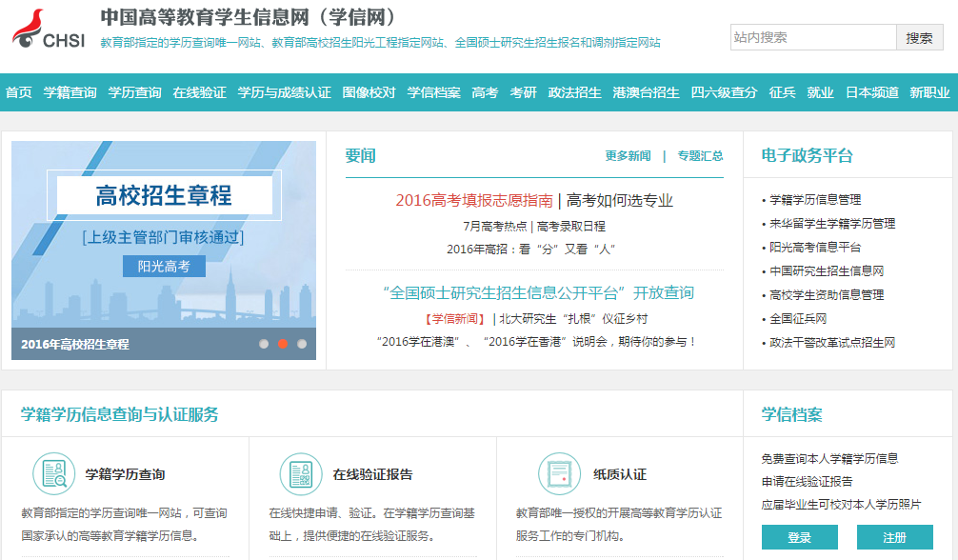Image resolution: width=958 pixels, height=560 pixels.
Task: Open 专题汇总 link
Action: (700, 156)
